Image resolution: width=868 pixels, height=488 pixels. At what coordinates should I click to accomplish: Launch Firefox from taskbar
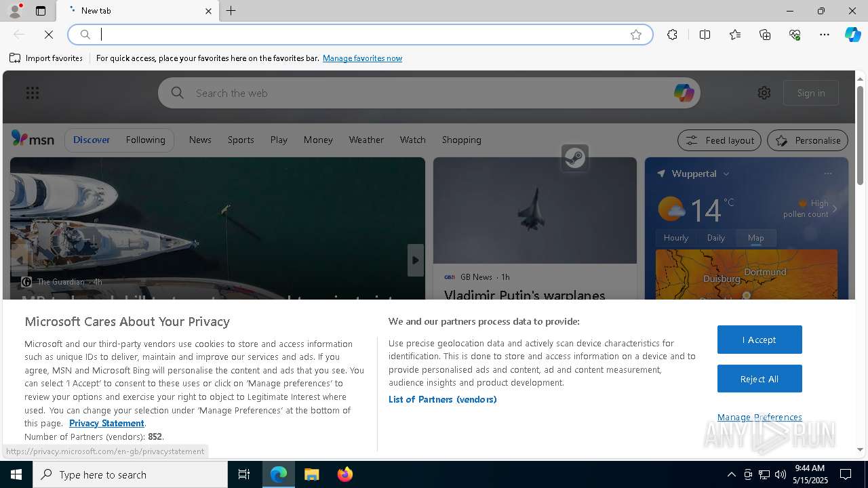click(x=345, y=474)
